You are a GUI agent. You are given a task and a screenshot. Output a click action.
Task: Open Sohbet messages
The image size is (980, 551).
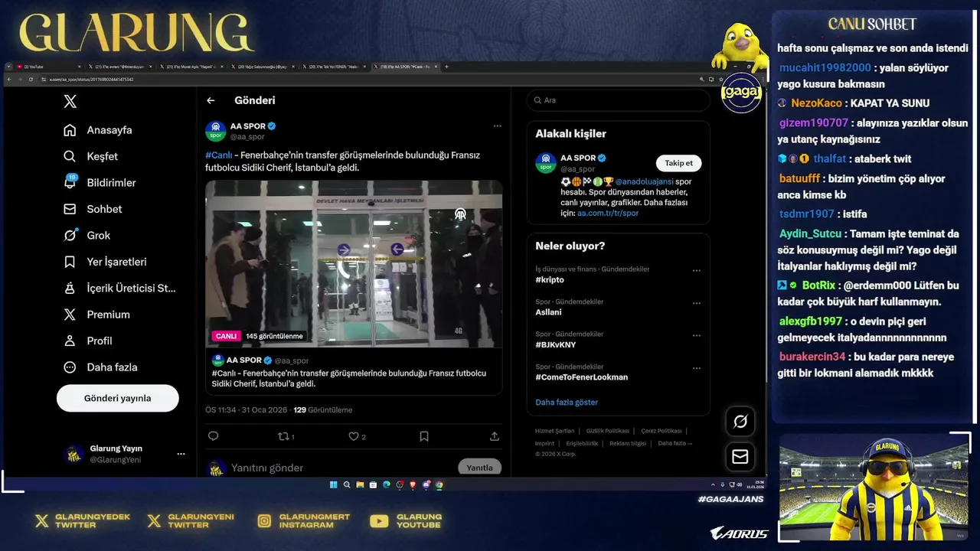tap(93, 209)
